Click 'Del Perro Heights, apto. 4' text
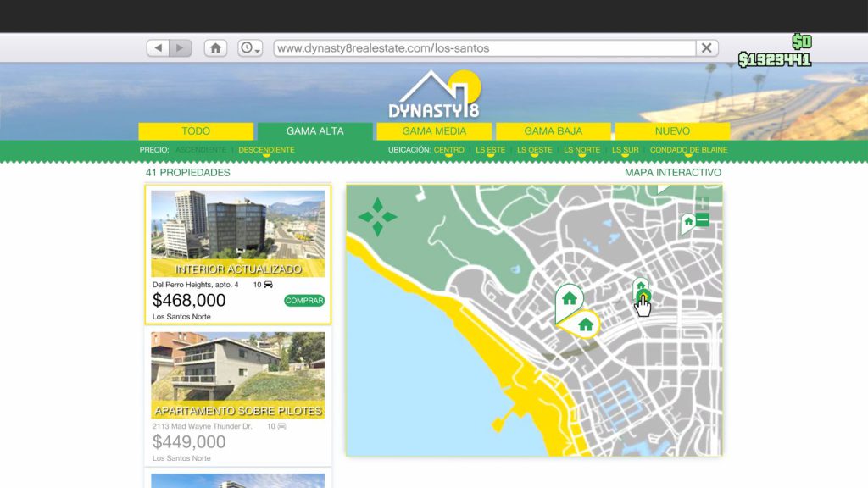This screenshot has height=488, width=868. (196, 285)
